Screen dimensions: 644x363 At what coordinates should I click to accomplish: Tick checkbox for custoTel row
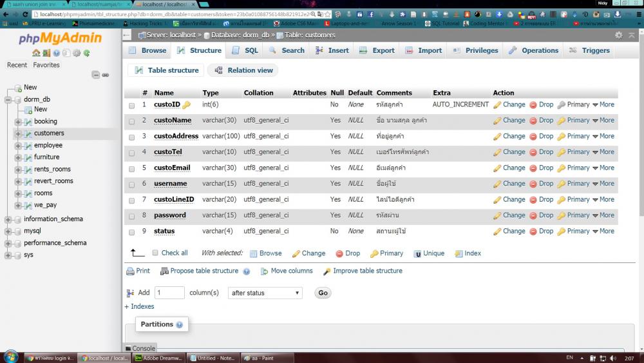click(x=131, y=153)
